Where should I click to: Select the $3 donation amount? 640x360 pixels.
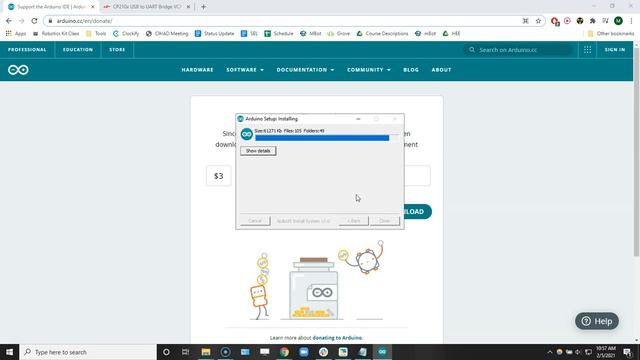coord(219,176)
